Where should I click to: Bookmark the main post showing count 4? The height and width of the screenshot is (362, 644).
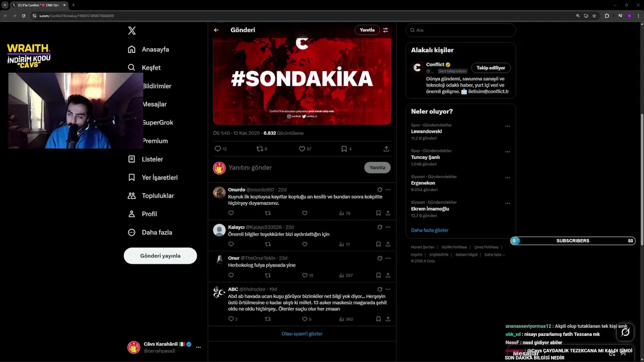pos(344,149)
